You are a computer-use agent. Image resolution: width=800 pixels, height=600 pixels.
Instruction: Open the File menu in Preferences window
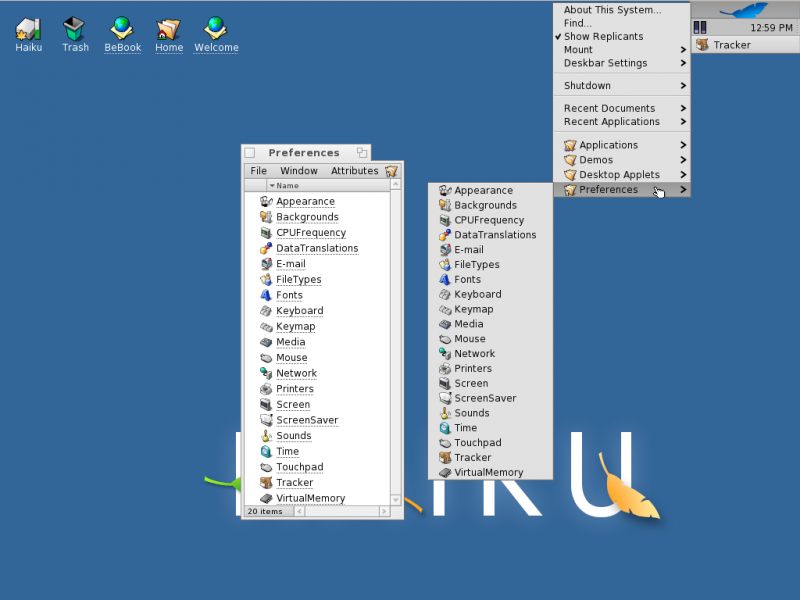pyautogui.click(x=258, y=170)
